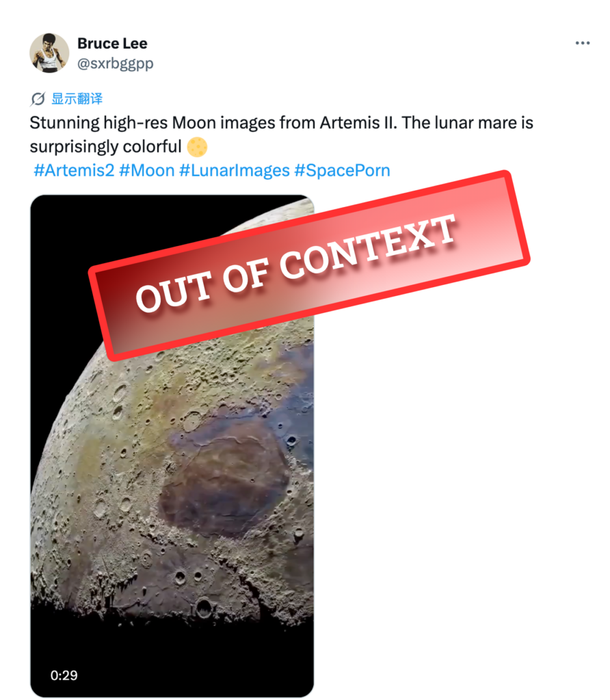
Task: Open Bruce Lee profile avatar
Action: (49, 53)
